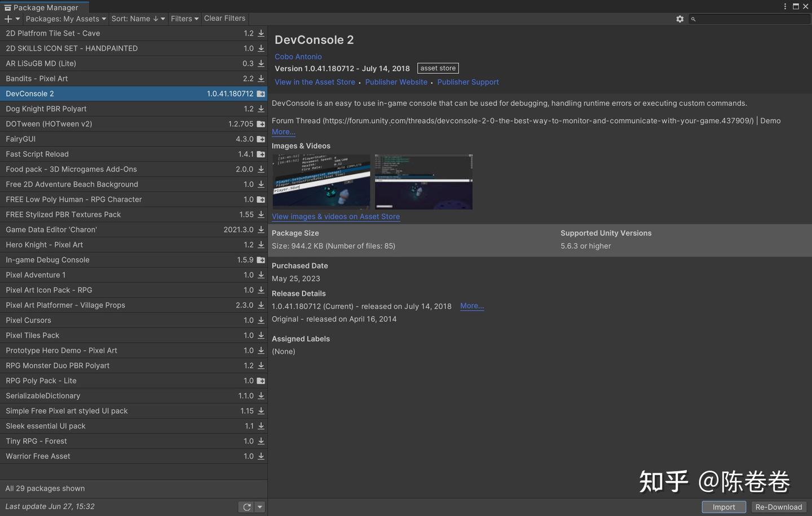812x516 pixels.
Task: Click the refresh packages icon
Action: [246, 507]
